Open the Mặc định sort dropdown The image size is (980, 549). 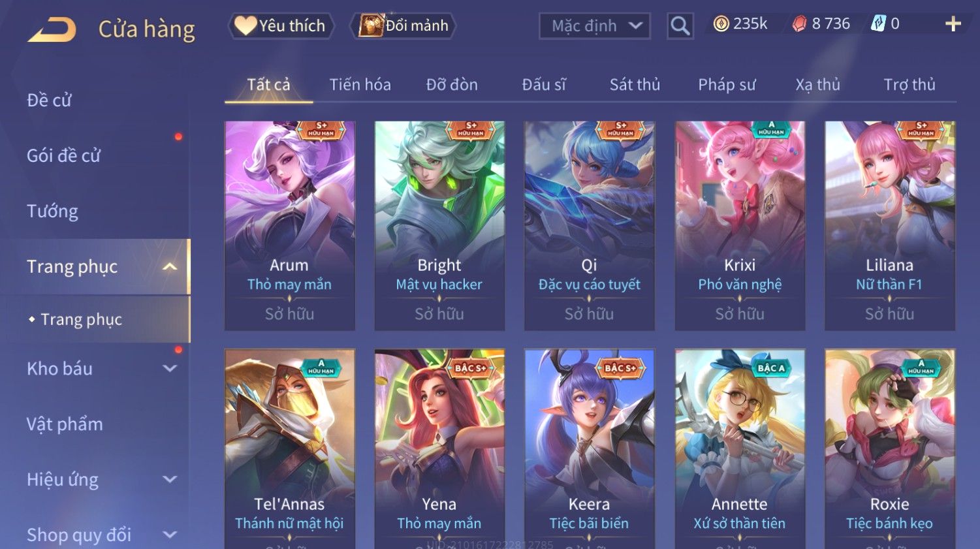point(595,26)
